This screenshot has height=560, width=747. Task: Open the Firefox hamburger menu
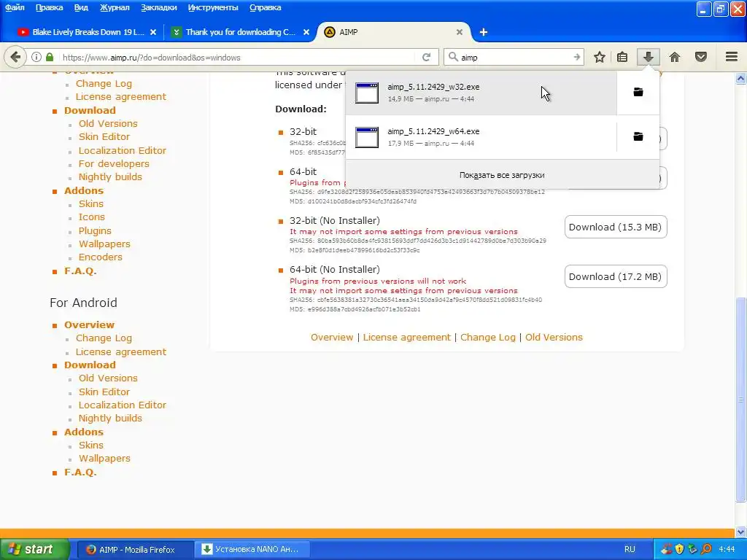732,57
